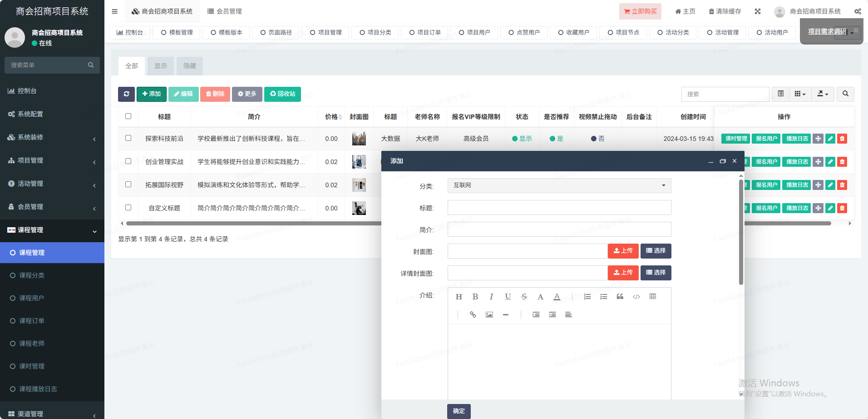Click the insert link icon in editor
Screen dimensions: 868x419
(x=473, y=314)
